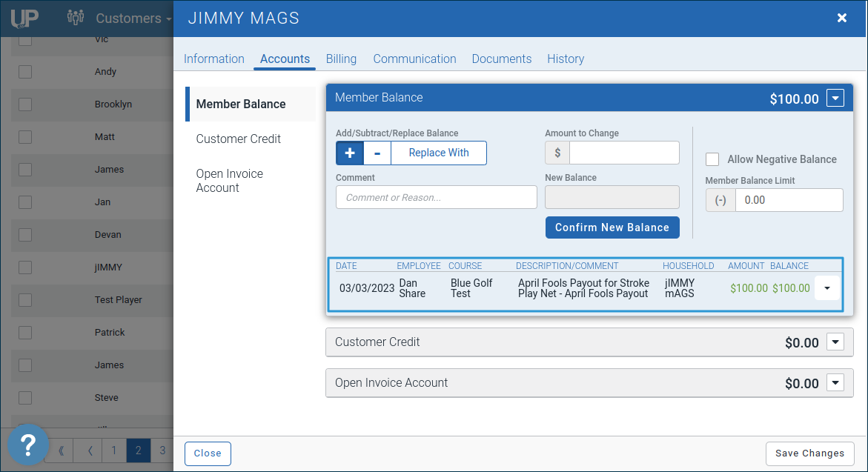
Task: Click jIMMY mAGS household cell
Action: click(x=679, y=288)
